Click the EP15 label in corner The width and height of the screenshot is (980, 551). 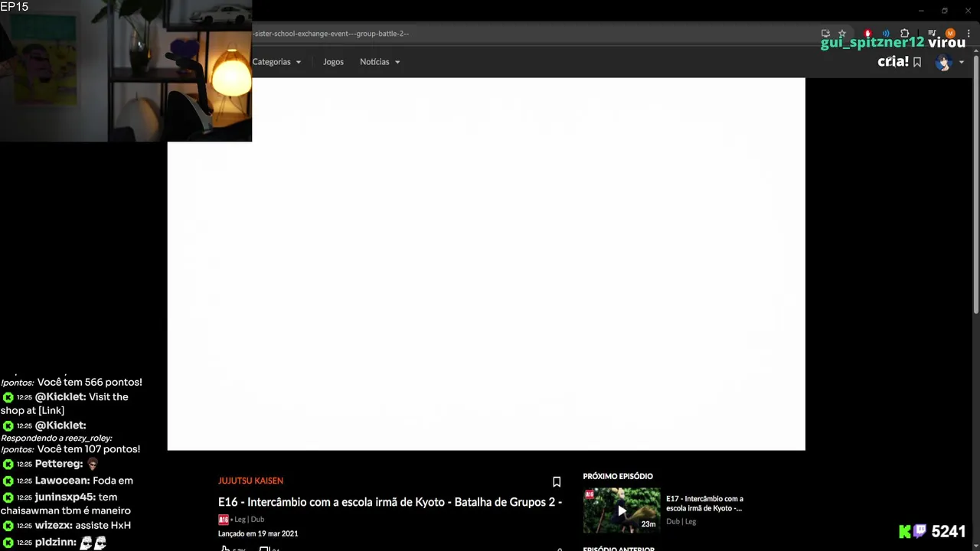point(15,7)
